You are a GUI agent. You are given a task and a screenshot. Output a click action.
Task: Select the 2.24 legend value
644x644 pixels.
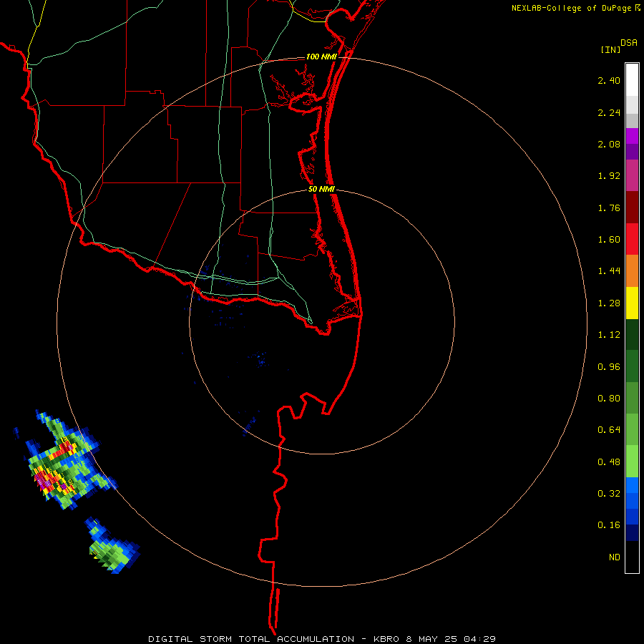[609, 112]
